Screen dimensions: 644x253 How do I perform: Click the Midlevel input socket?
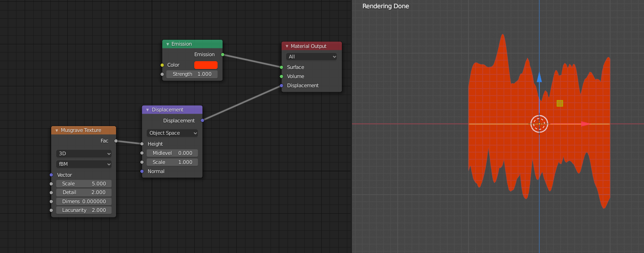(142, 153)
